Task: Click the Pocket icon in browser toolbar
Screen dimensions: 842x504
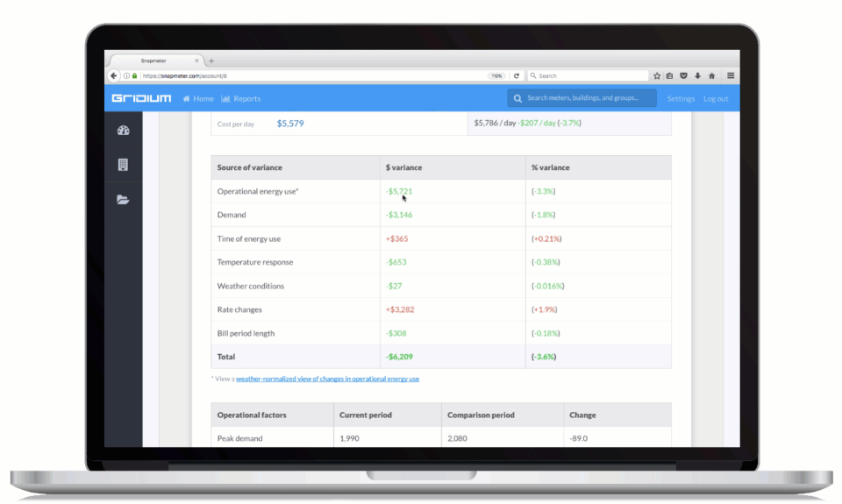Action: point(683,75)
